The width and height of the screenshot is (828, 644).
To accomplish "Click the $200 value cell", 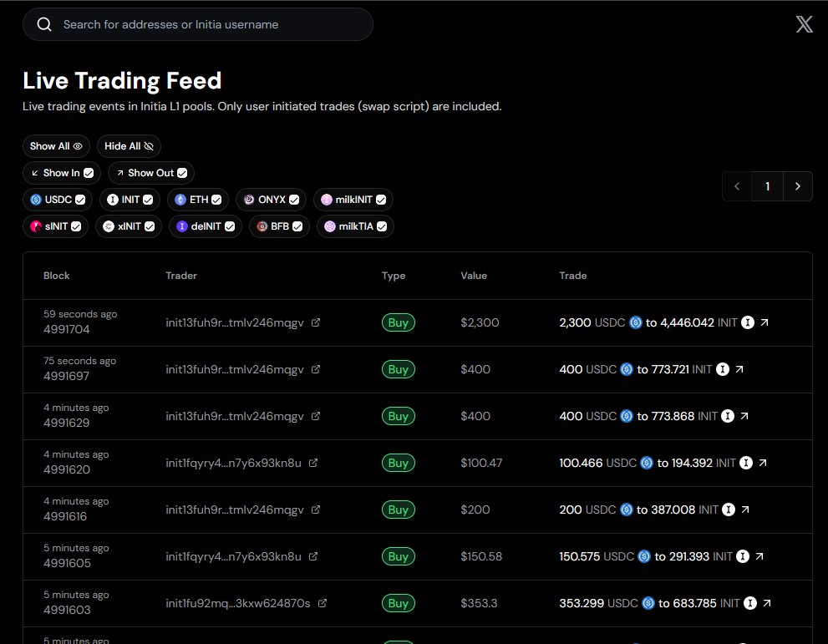I will point(475,510).
